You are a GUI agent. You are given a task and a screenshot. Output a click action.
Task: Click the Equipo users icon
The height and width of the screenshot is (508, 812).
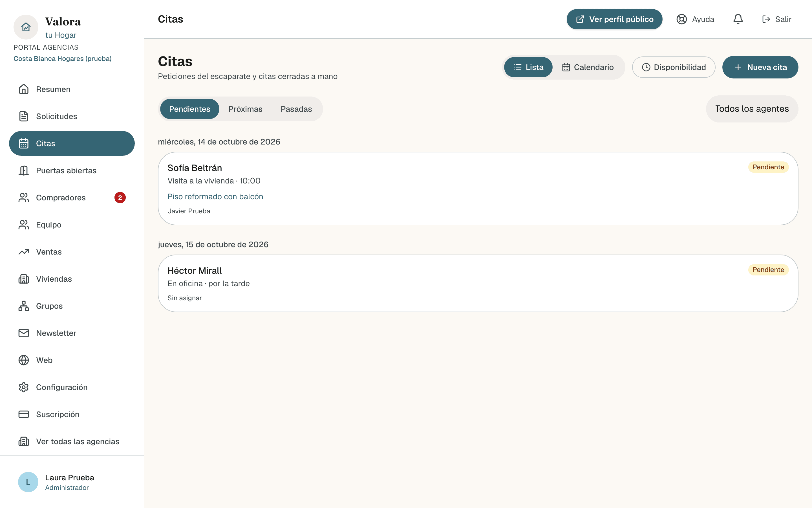23,225
